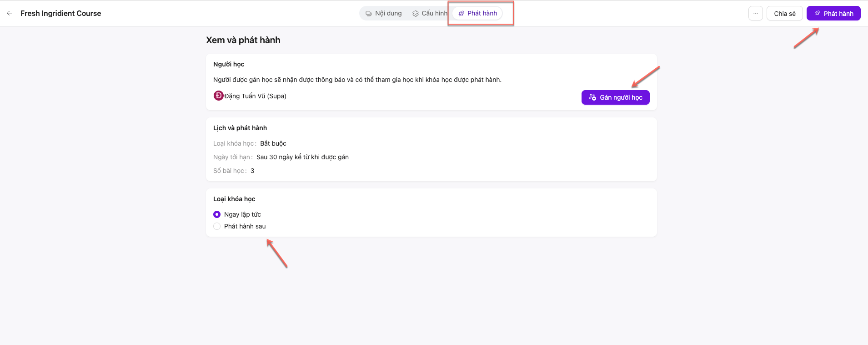This screenshot has height=345, width=868.
Task: Click the Loại khóa học card heading
Action: (x=234, y=199)
